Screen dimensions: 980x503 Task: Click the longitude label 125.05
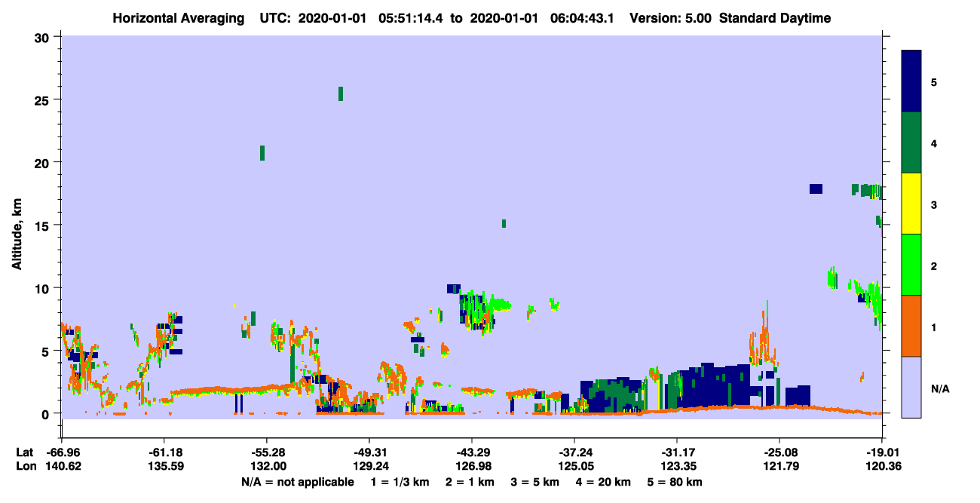(x=574, y=467)
